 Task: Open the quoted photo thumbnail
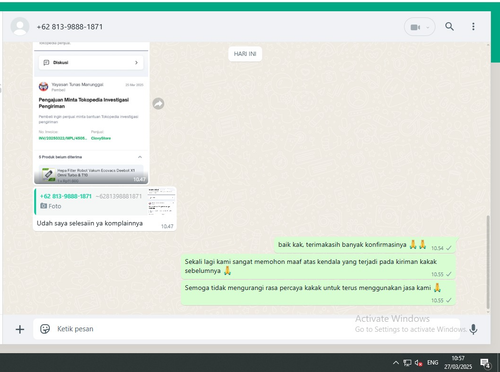tap(161, 201)
